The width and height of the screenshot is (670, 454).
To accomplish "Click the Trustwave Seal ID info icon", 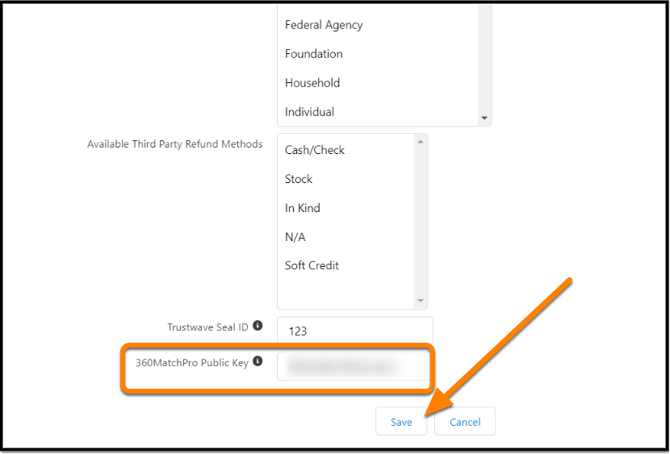I will 258,326.
